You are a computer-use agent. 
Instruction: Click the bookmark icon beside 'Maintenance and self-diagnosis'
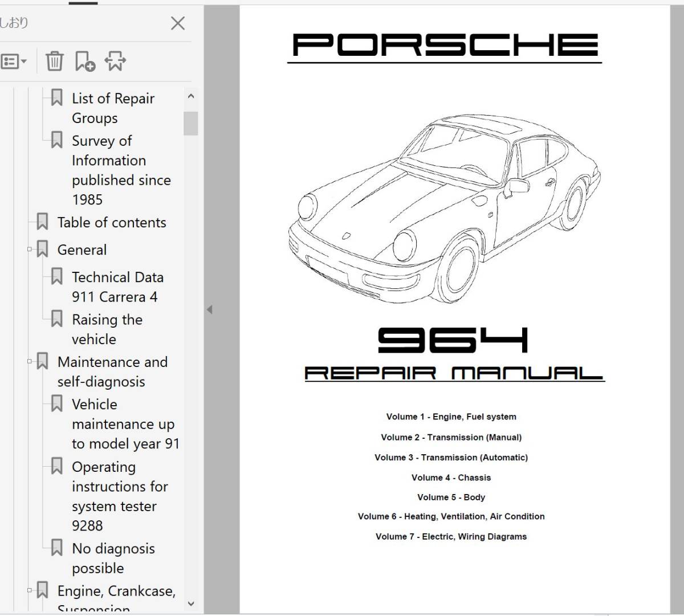[42, 361]
